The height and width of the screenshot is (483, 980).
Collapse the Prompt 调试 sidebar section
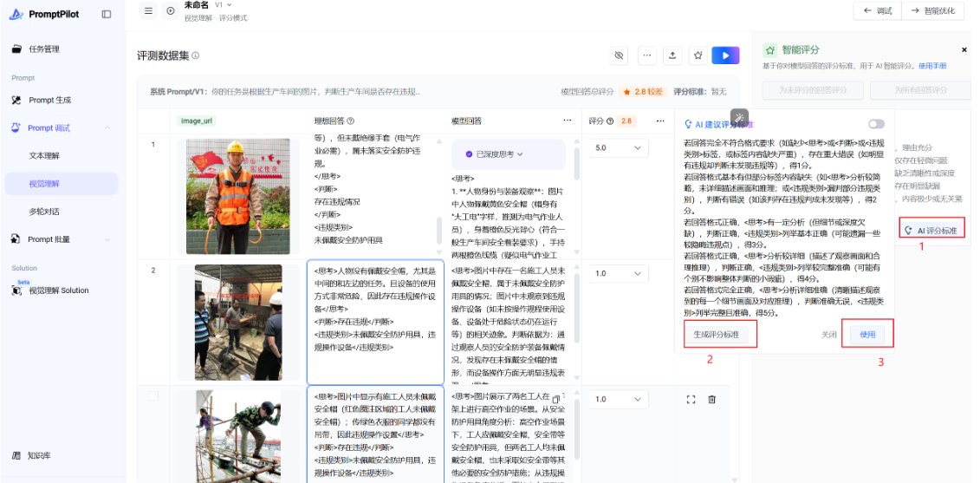tap(107, 128)
